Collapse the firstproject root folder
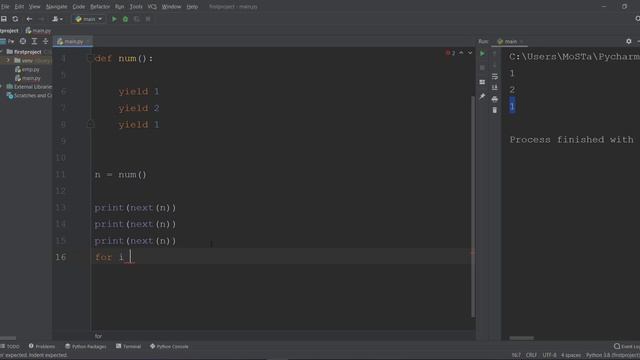Viewport: 640px width, 360px height. tap(2, 52)
